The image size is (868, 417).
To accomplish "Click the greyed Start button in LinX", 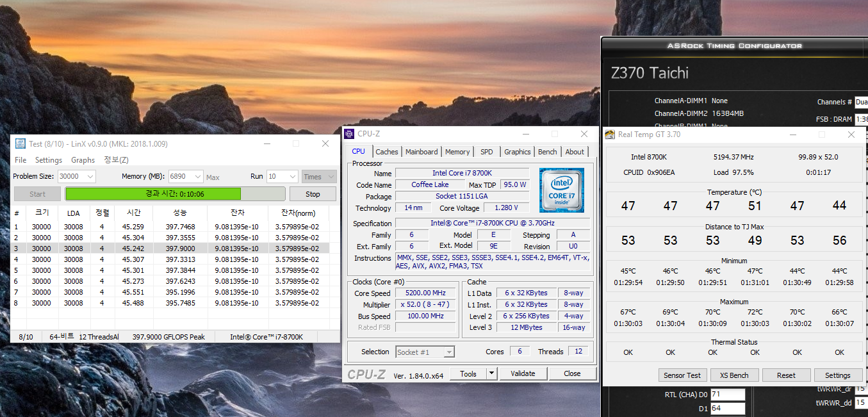I will pos(37,194).
